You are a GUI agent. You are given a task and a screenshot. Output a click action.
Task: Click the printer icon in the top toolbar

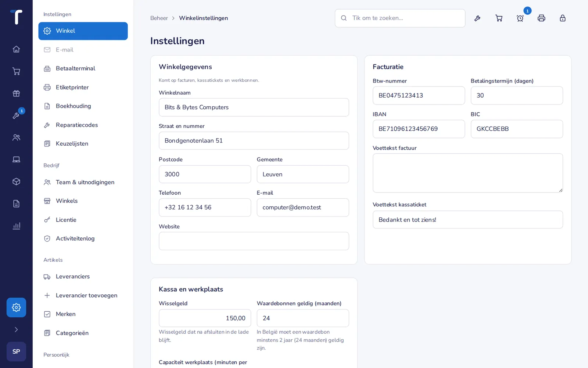[541, 18]
